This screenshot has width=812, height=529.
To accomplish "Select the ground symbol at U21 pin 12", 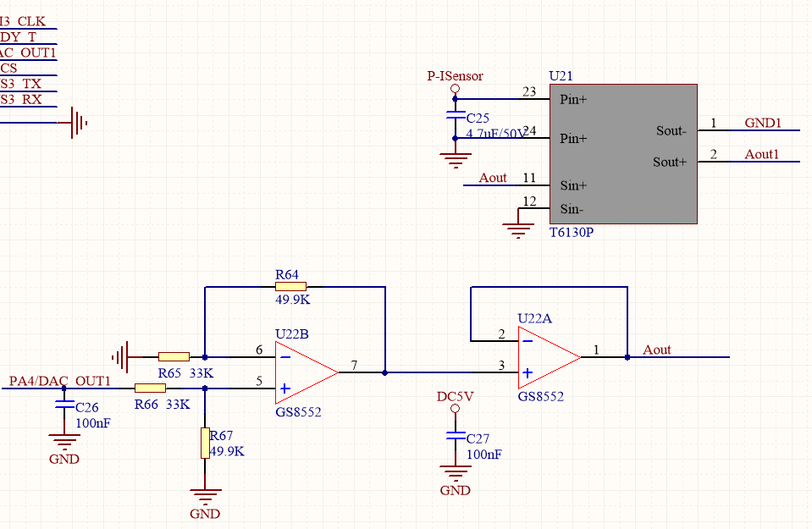I will pos(518,230).
